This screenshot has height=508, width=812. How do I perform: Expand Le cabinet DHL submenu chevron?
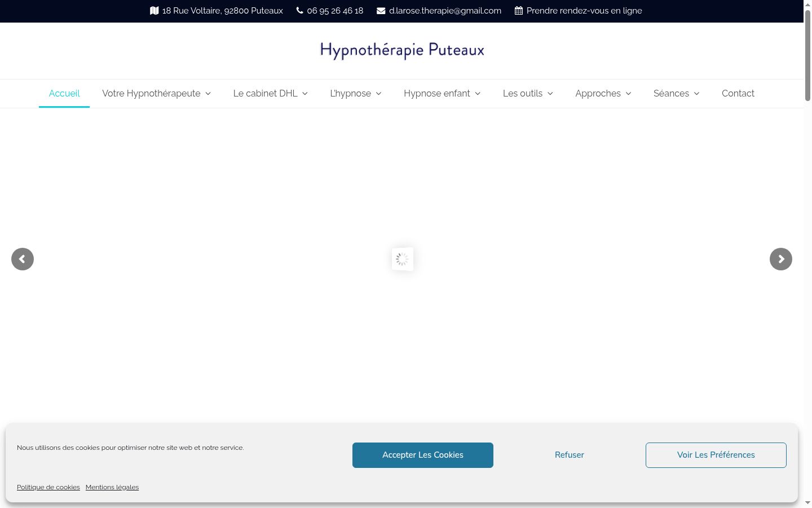coord(305,94)
